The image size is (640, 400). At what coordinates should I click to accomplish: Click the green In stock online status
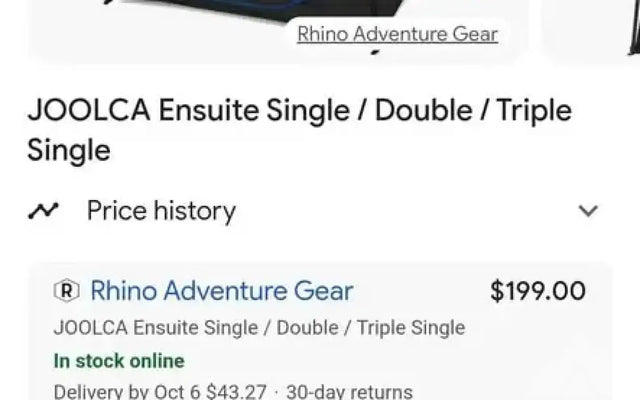coord(119,361)
